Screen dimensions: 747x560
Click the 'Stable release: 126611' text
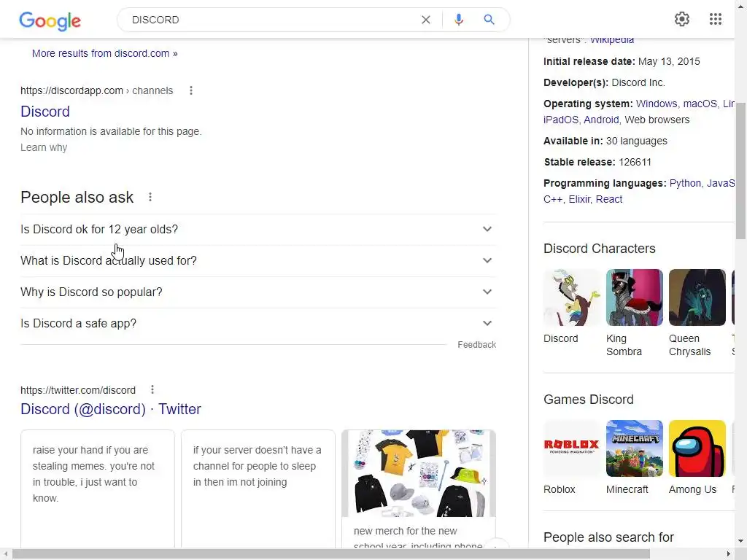597,163
